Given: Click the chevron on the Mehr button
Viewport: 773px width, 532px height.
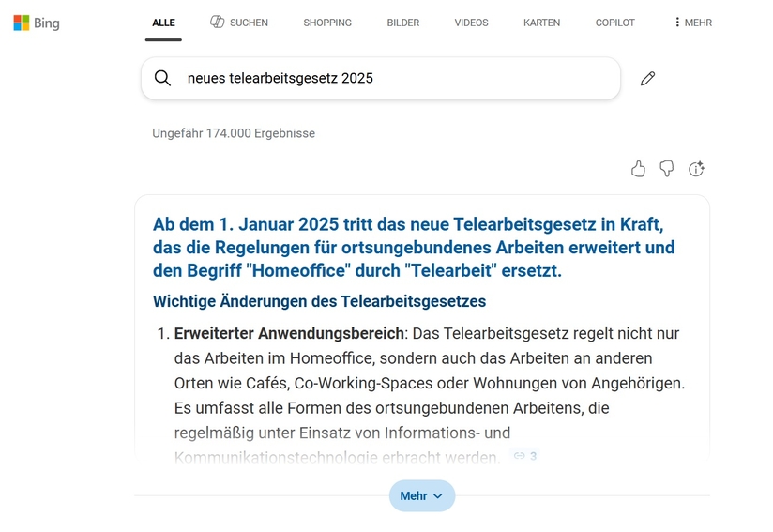Looking at the screenshot, I should [438, 496].
